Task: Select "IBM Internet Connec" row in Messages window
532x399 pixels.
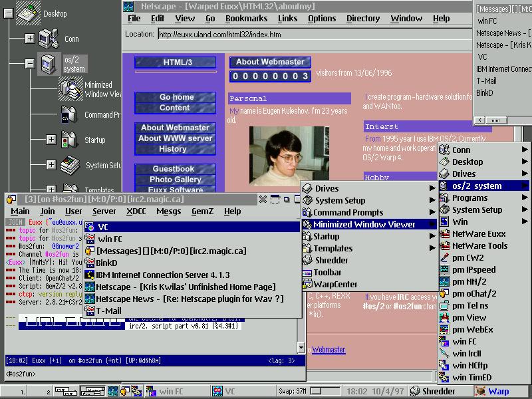Action: [x=503, y=69]
